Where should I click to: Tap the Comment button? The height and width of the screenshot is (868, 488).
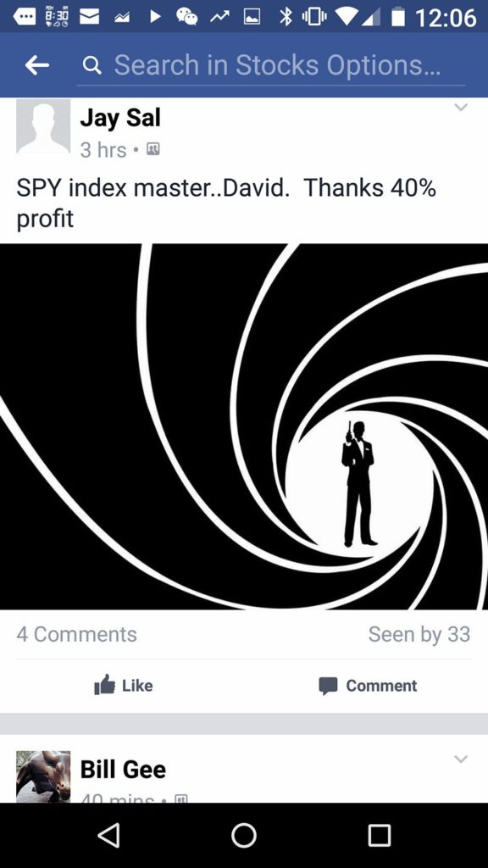[x=368, y=685]
